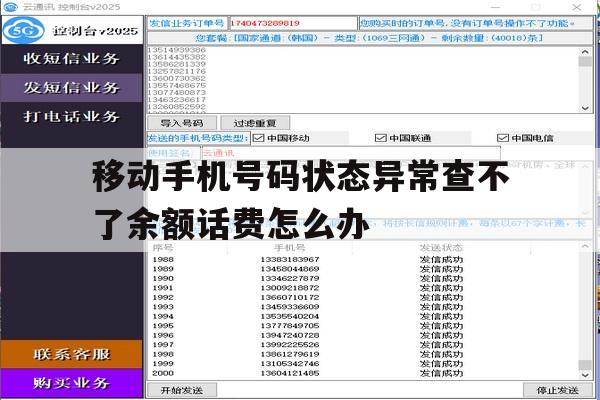Screen dimensions: 600x400
Task: Click the 手机号 column header
Action: point(290,248)
